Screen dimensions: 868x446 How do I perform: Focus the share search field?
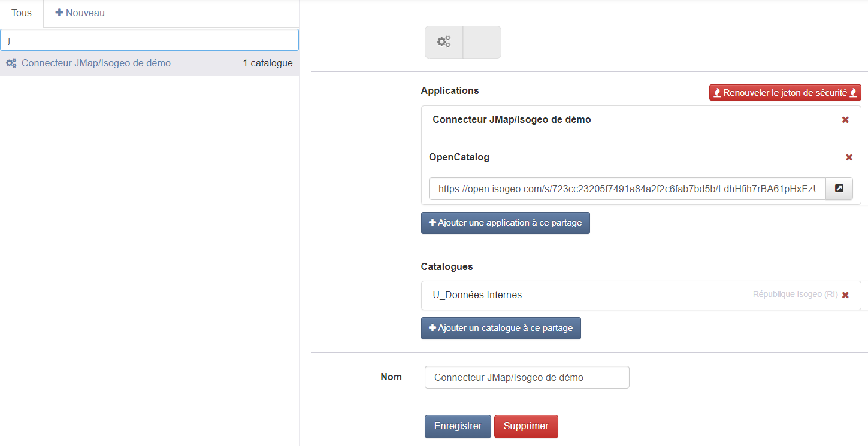[149, 40]
